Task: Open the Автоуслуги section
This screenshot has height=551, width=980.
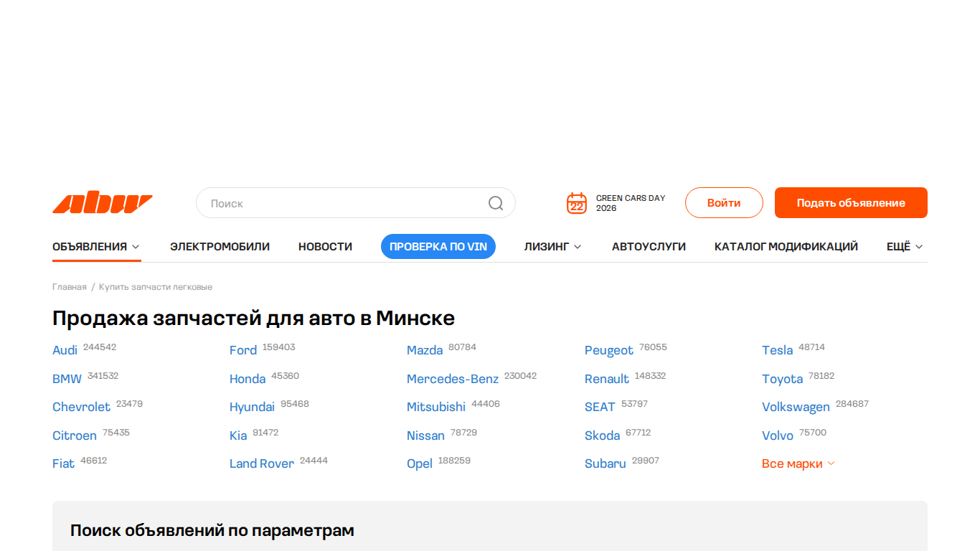Action: click(649, 247)
